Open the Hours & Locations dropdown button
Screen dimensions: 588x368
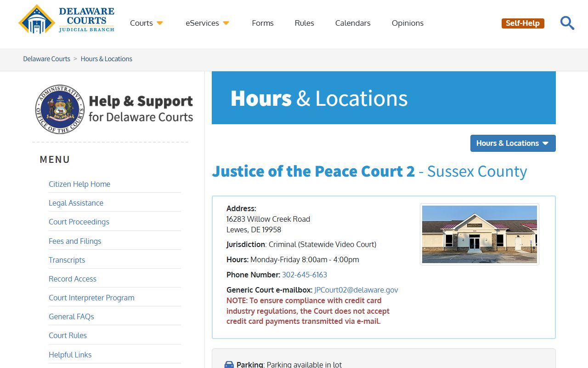click(x=513, y=143)
